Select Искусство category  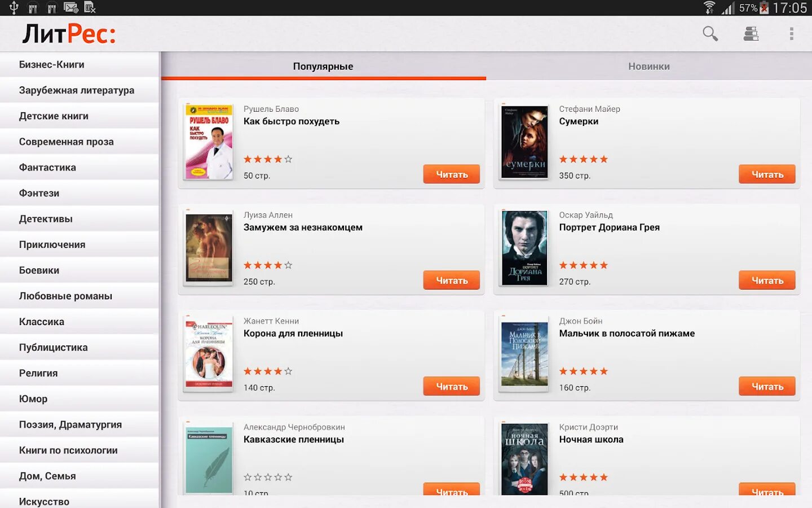[x=80, y=499]
